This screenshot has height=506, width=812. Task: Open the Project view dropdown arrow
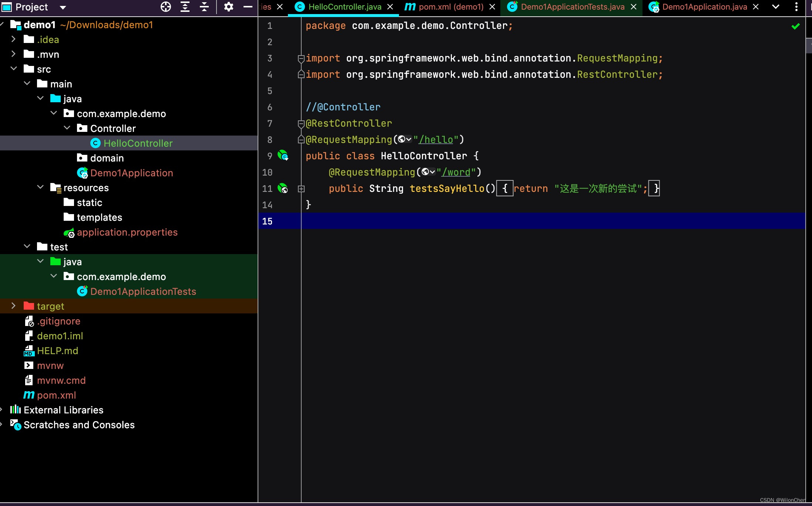pyautogui.click(x=63, y=7)
